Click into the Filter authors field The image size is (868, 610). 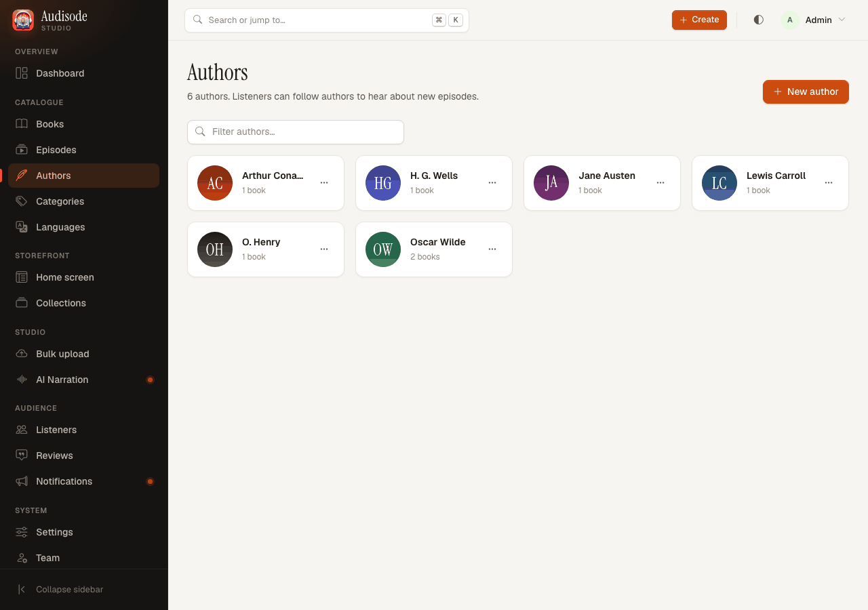[x=296, y=132]
